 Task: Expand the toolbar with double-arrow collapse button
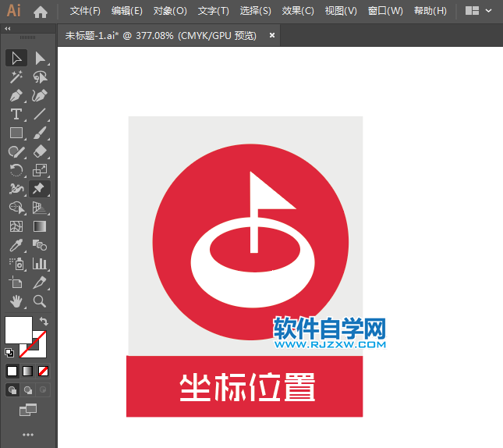[8, 28]
